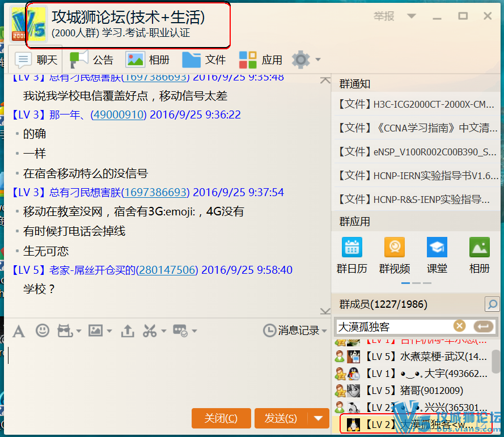Click the 关闭(C) close button
This screenshot has width=504, height=437.
click(221, 418)
